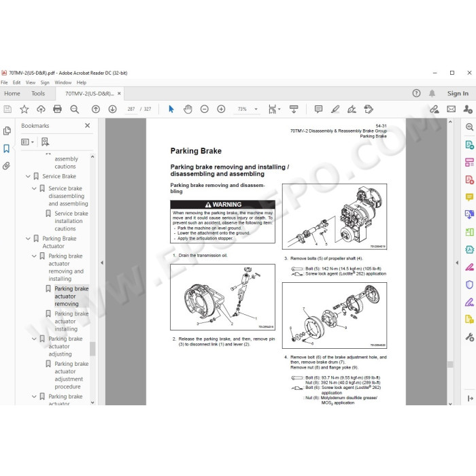Open the Help menu
Image resolution: width=476 pixels, height=476 pixels.
coord(82,82)
